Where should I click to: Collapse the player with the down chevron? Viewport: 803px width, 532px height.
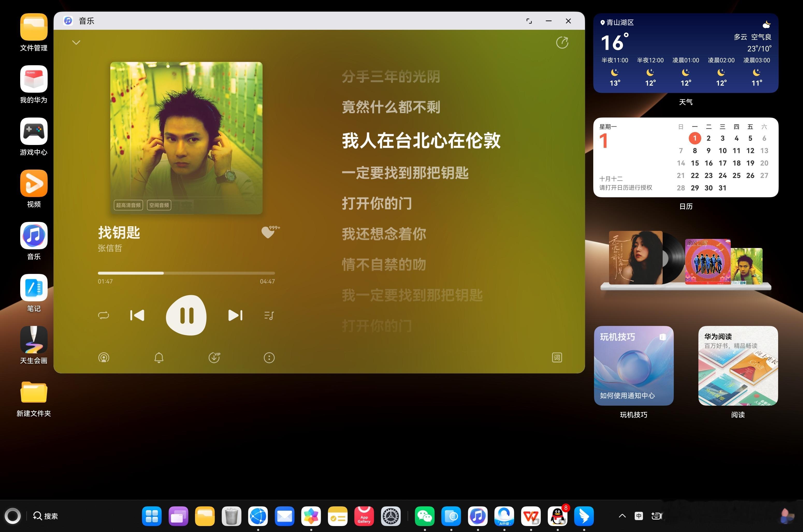click(76, 42)
